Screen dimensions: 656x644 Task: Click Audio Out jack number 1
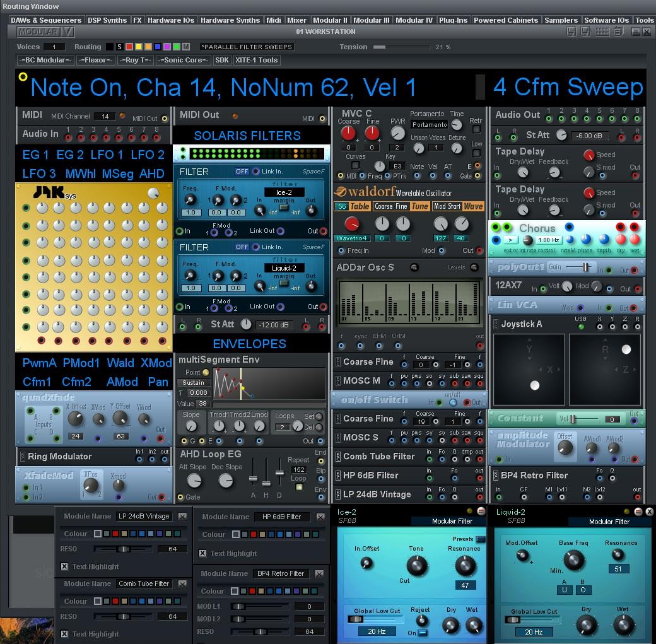click(x=549, y=119)
